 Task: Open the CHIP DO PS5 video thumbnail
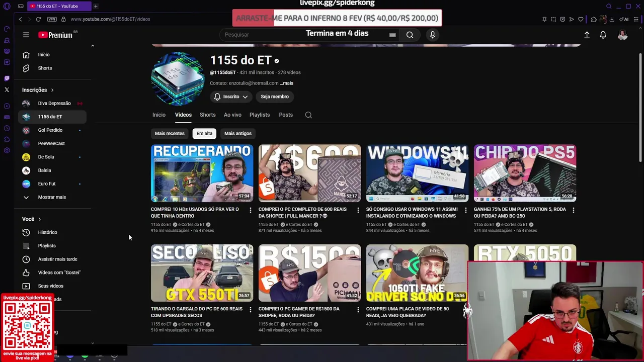[x=525, y=173]
